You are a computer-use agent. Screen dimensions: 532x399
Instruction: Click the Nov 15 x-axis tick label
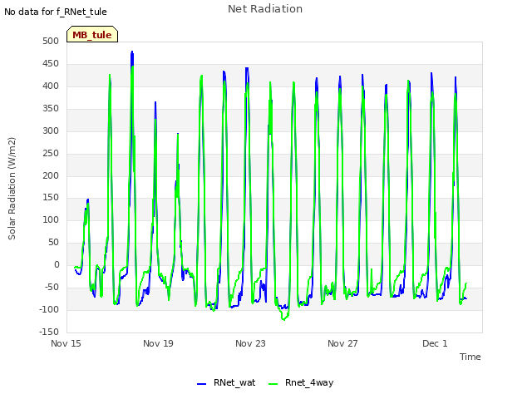tap(66, 343)
